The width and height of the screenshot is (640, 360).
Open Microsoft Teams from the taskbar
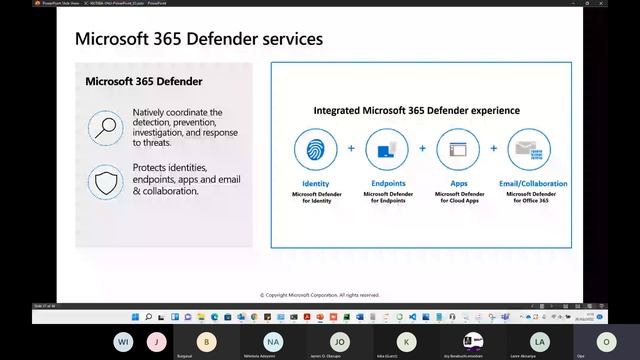[505, 317]
